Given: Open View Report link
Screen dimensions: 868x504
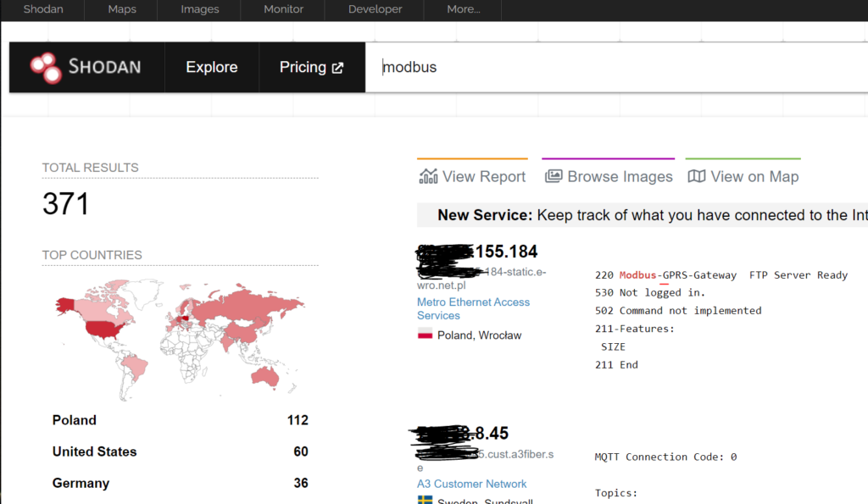Looking at the screenshot, I should [472, 176].
